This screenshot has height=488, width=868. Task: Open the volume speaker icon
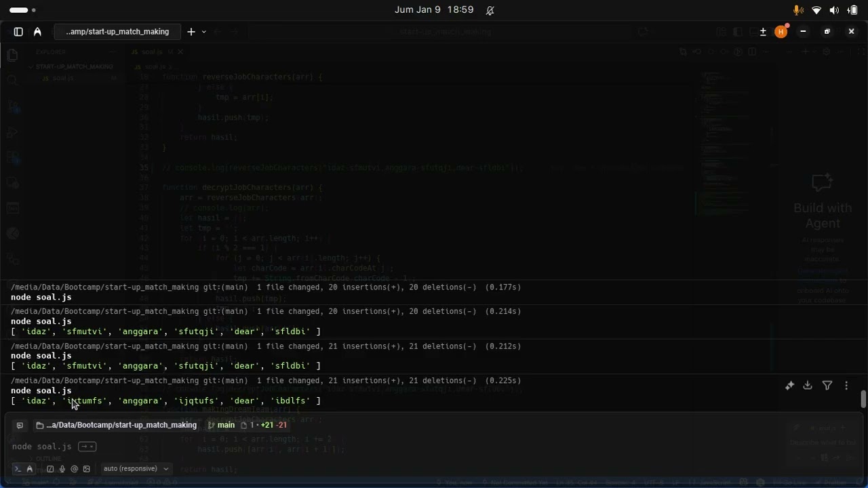(834, 10)
